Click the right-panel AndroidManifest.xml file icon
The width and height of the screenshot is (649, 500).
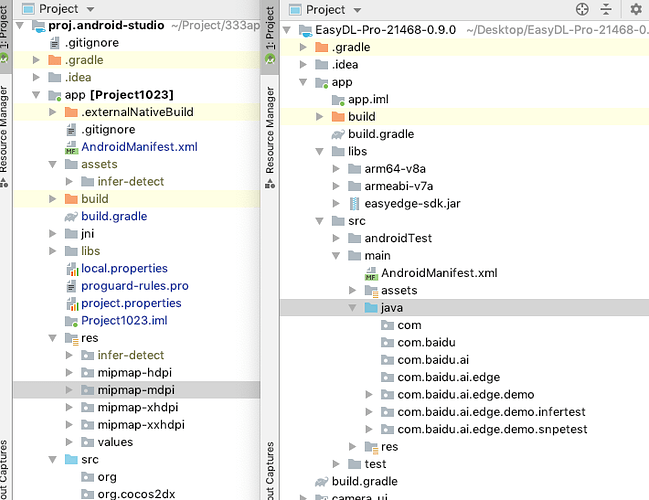371,273
